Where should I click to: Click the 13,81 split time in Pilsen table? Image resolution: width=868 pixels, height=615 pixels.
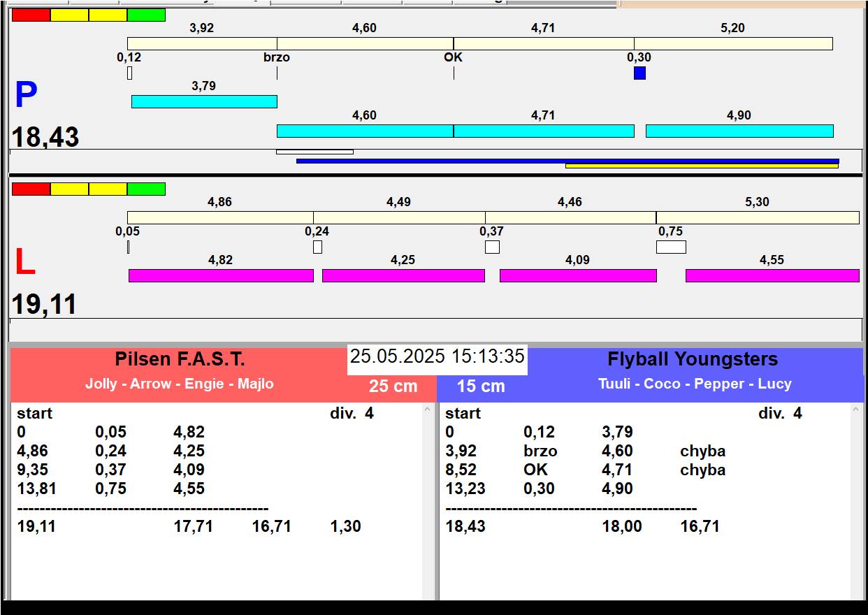click(37, 489)
